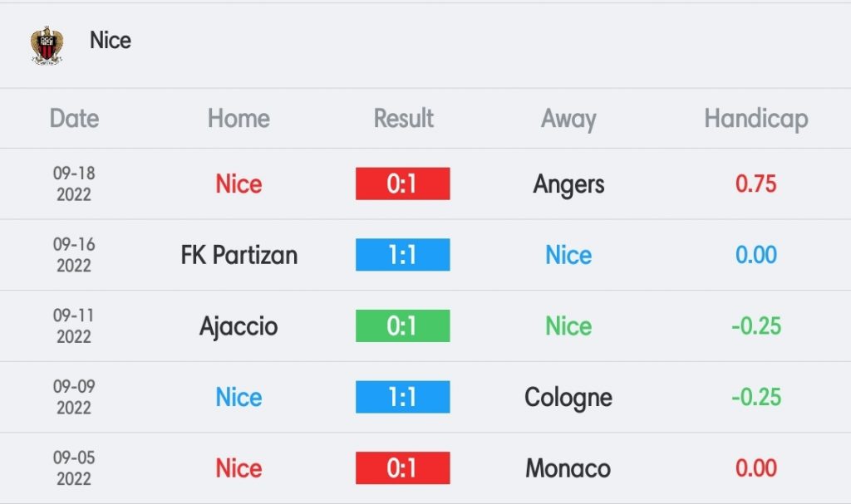Select the 09-11 2022 match date
Screen dimensions: 851x504
point(74,325)
